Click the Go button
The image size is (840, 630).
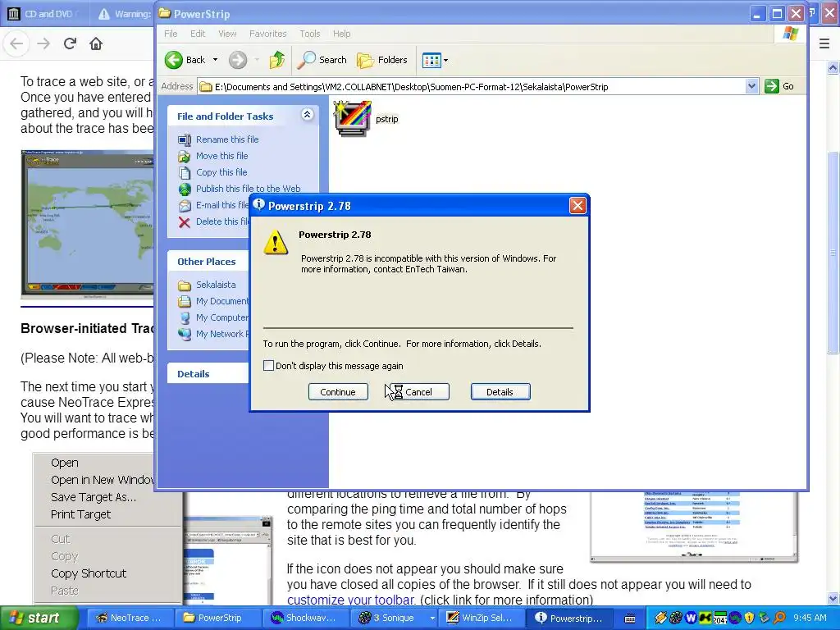(x=779, y=86)
